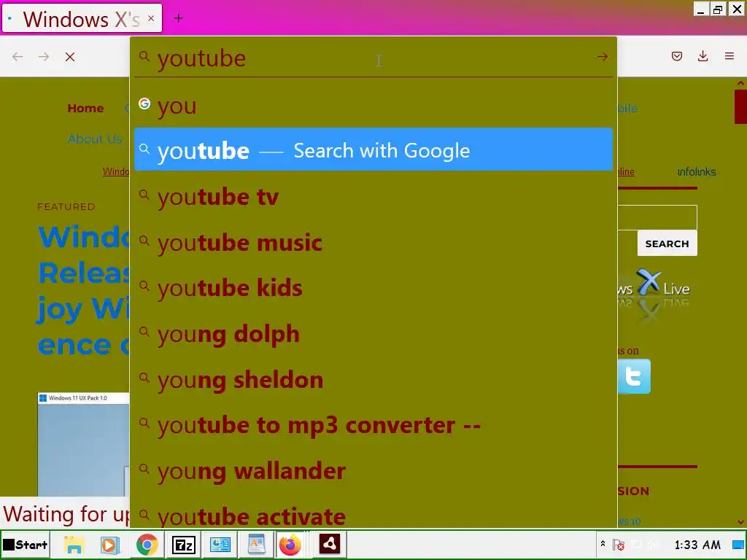Select the 'youtube activate' suggestion
The width and height of the screenshot is (747, 560).
click(373, 516)
